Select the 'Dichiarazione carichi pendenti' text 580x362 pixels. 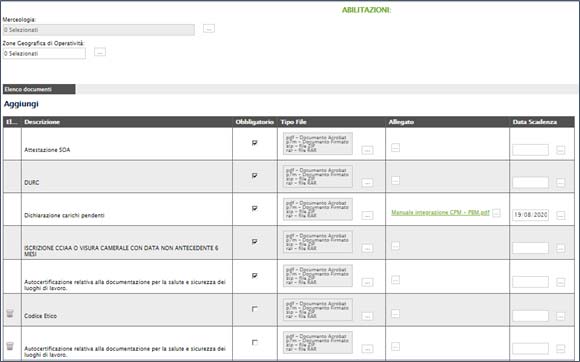(64, 215)
